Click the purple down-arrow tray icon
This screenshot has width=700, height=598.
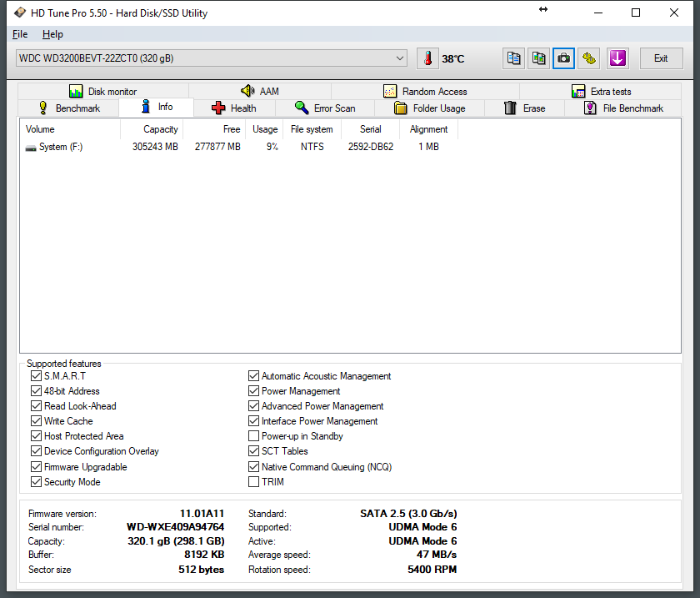tap(617, 58)
